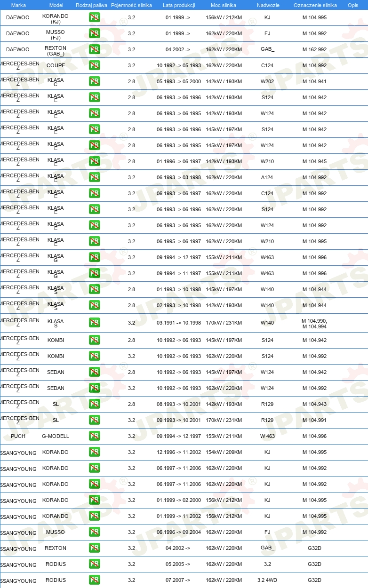Select engine code M 104.941
This screenshot has width=368, height=588.
[x=314, y=82]
